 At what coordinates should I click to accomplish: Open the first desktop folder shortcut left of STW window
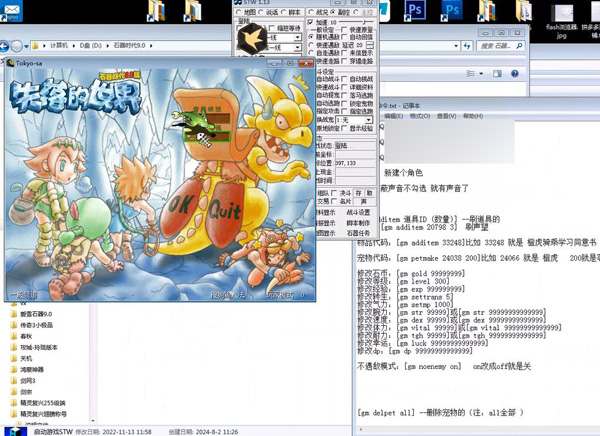(156, 11)
